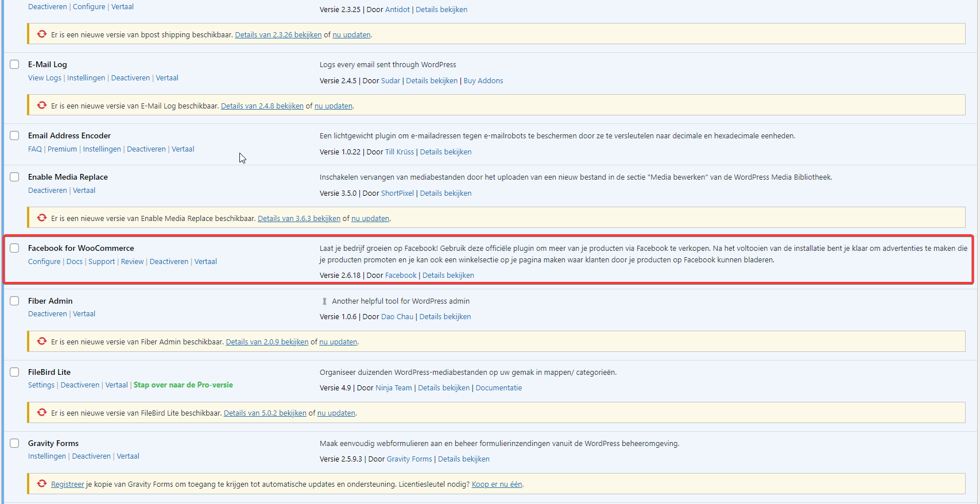The image size is (980, 504).
Task: Deactivate Facebook for WooCommerce plugin
Action: click(169, 262)
